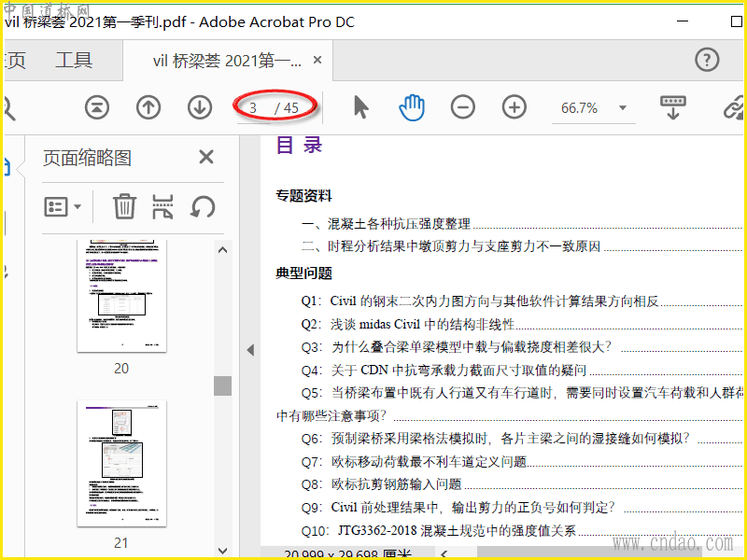Open thumbnail options menu dropdown
Screen dimensions: 747x560
click(x=63, y=207)
